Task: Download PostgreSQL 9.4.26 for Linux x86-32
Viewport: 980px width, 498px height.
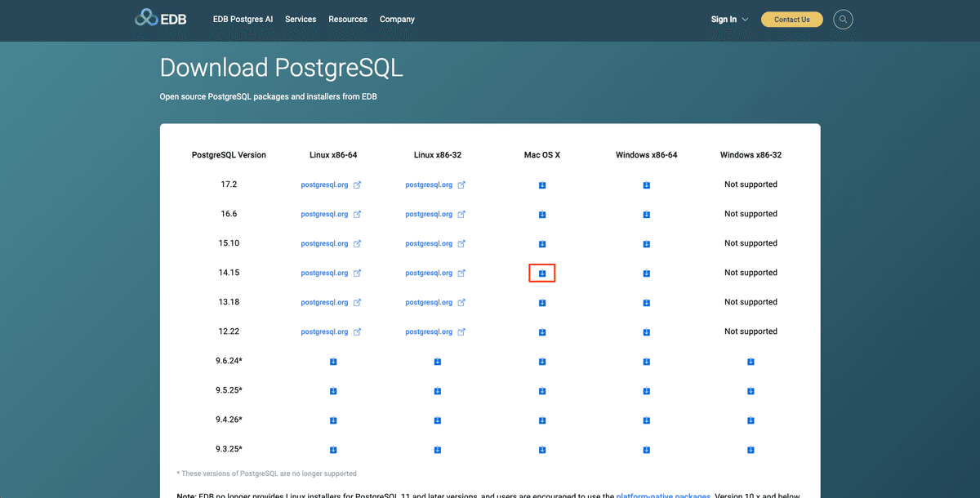Action: point(438,420)
